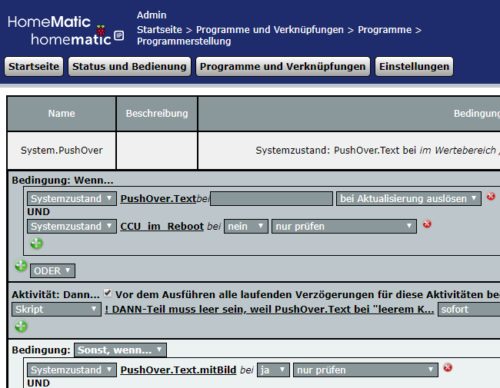
Task: Click the Programmerstellung breadcrumb text
Action: pyautogui.click(x=184, y=41)
